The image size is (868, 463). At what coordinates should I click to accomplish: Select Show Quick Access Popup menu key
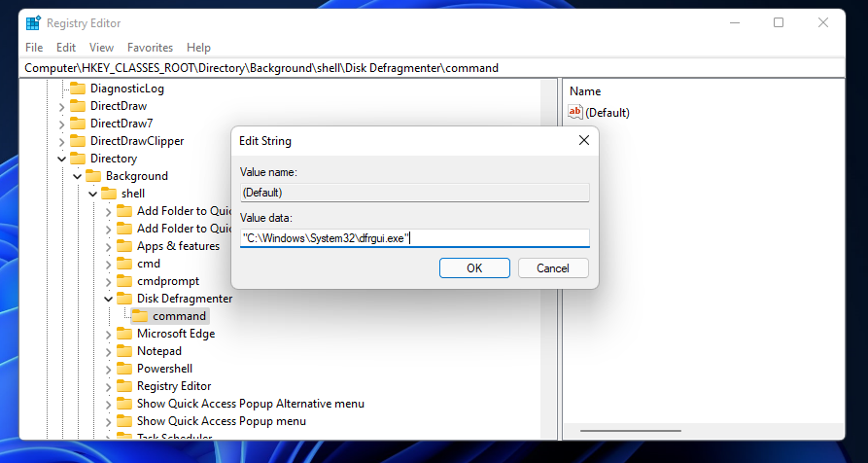pyautogui.click(x=221, y=421)
